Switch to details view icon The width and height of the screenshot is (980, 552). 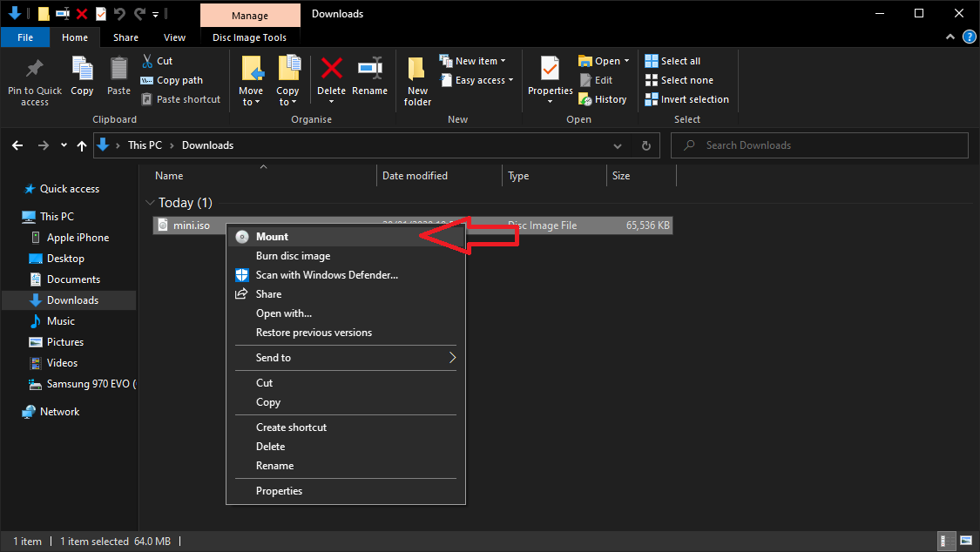(x=948, y=541)
